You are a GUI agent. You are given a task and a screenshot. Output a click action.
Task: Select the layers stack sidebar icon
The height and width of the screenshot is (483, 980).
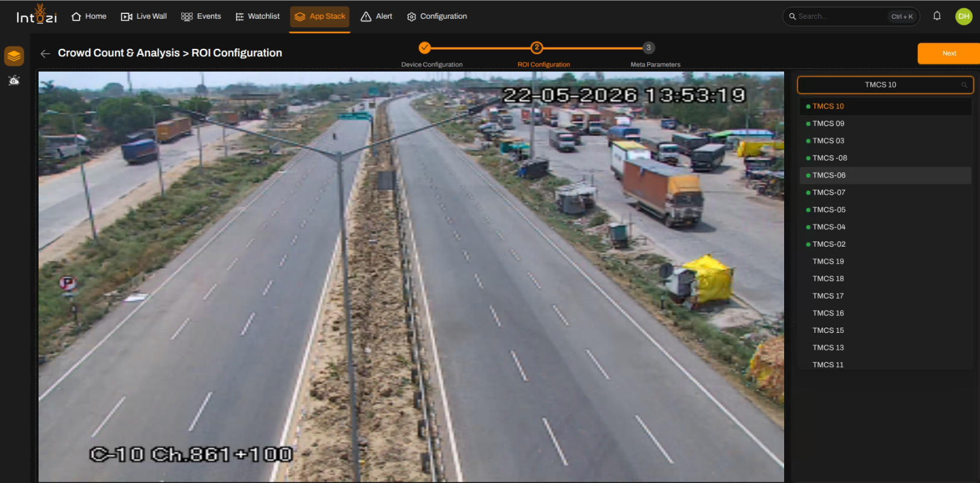point(14,56)
